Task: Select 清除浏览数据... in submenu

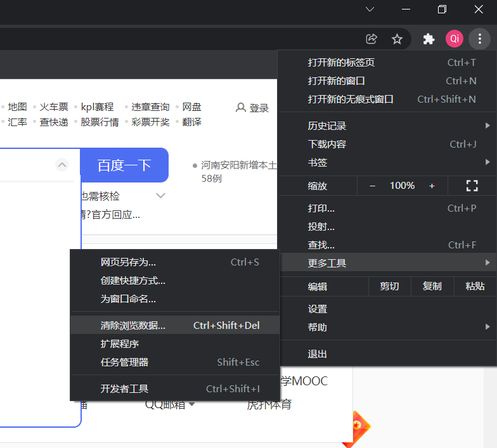Action: (175, 325)
